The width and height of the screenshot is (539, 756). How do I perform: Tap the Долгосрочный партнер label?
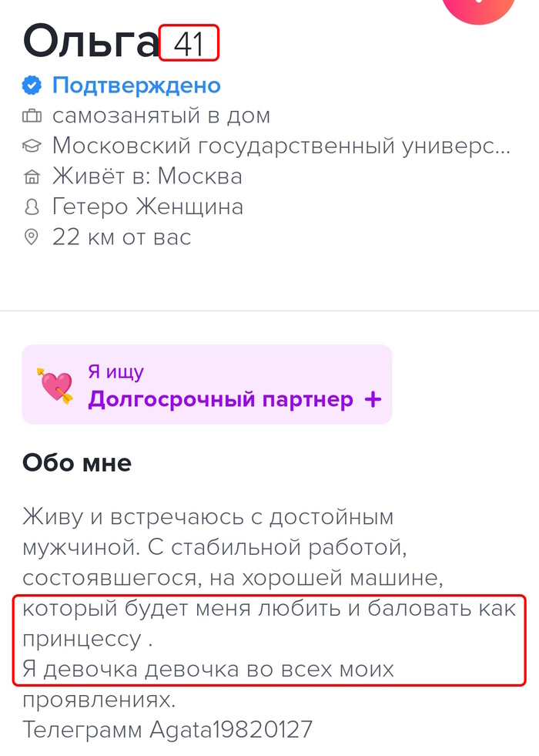220,399
